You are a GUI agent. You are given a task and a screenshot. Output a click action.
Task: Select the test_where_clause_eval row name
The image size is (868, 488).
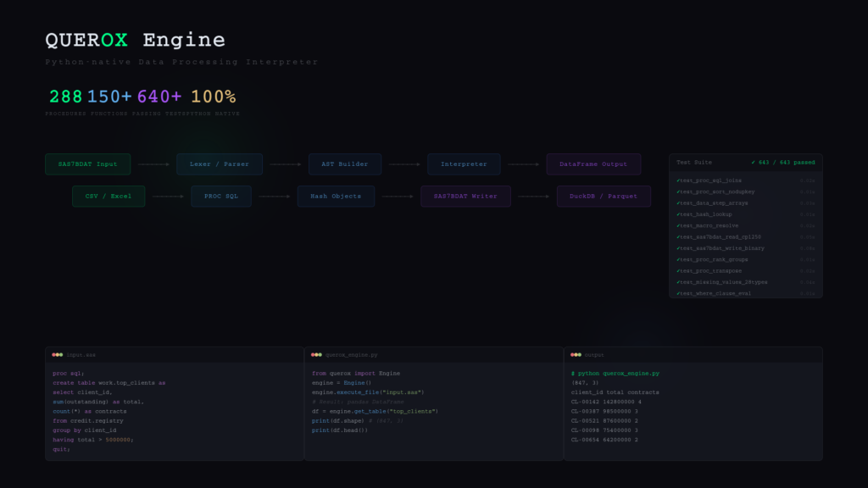(x=715, y=294)
